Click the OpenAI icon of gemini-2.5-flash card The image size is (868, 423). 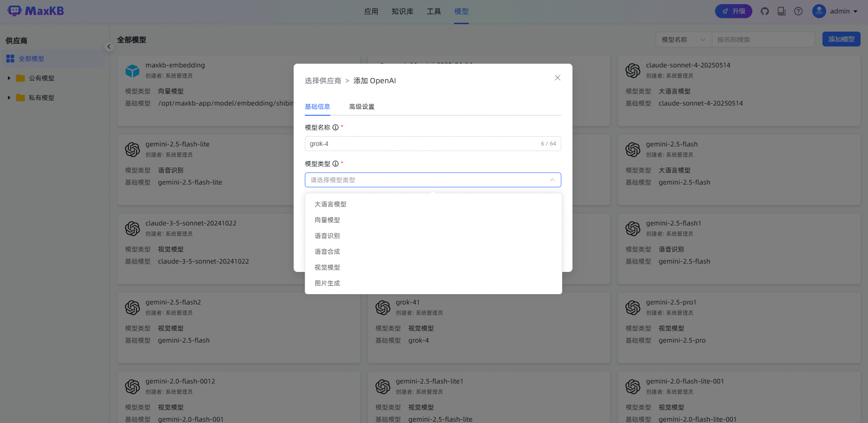coord(633,150)
